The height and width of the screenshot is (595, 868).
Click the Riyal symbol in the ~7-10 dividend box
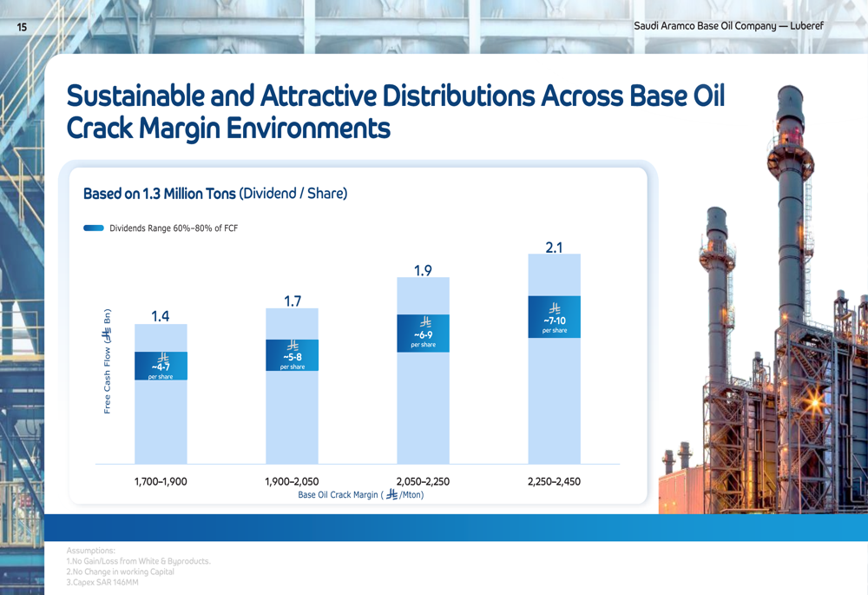(555, 309)
